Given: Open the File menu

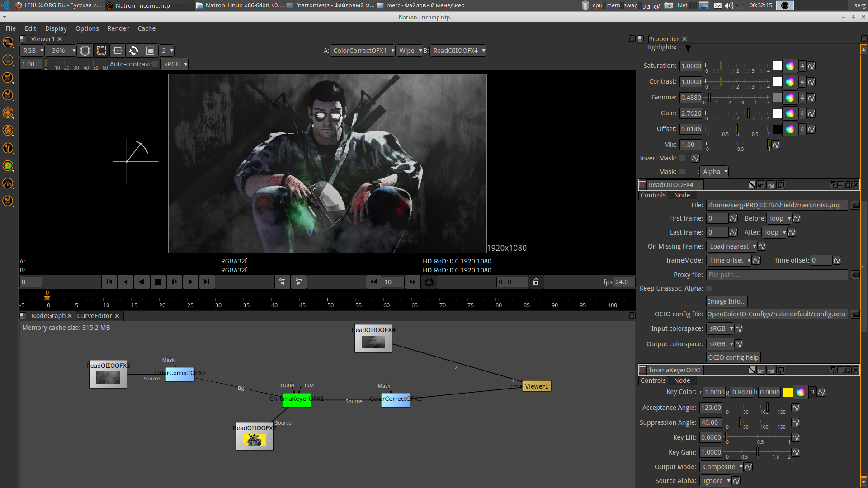Looking at the screenshot, I should pyautogui.click(x=11, y=28).
